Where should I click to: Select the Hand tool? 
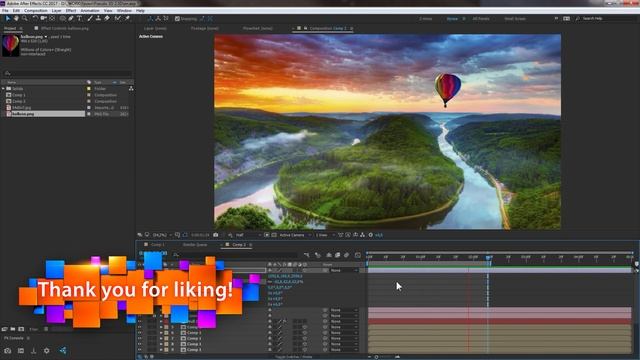coord(16,18)
